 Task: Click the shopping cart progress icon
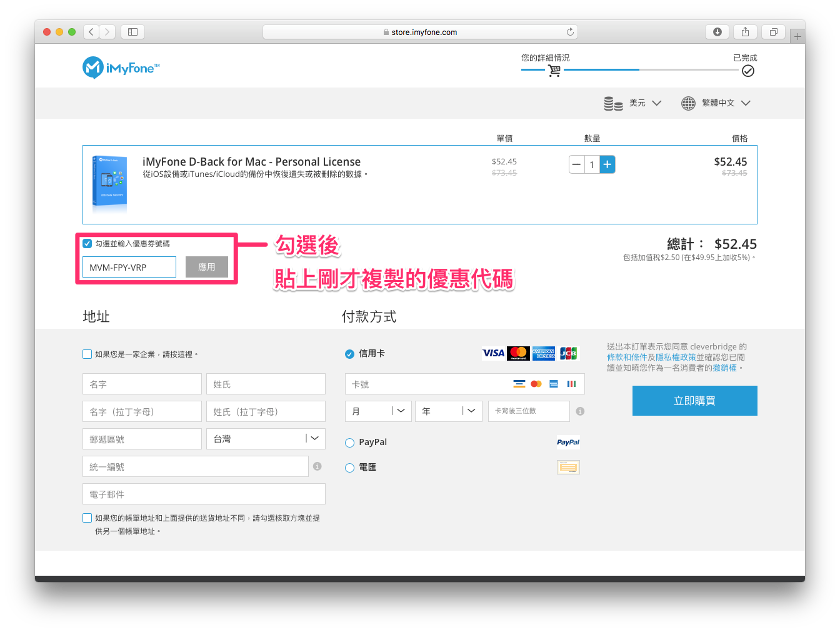click(554, 71)
